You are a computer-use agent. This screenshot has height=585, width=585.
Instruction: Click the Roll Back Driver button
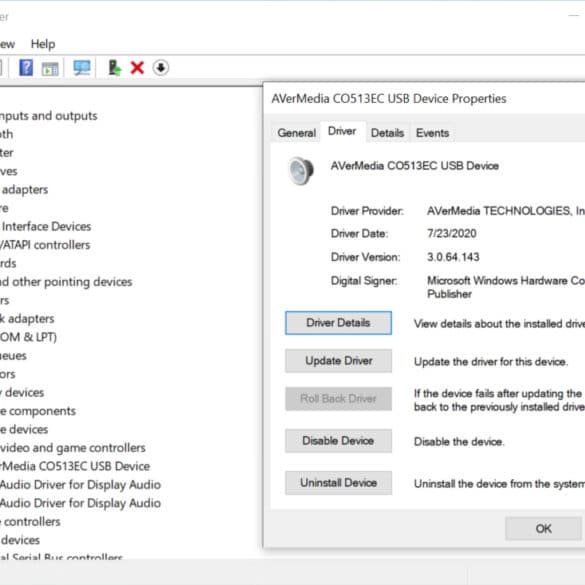[x=338, y=399]
